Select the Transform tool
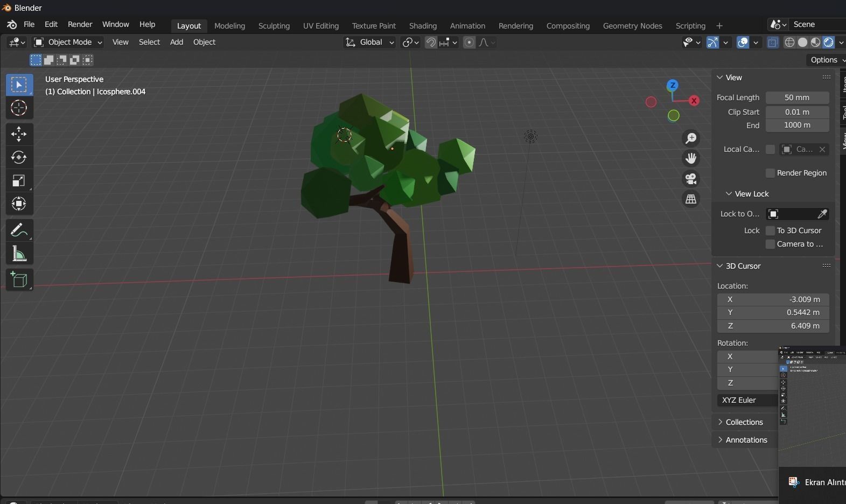Viewport: 846px width, 504px height. tap(19, 204)
